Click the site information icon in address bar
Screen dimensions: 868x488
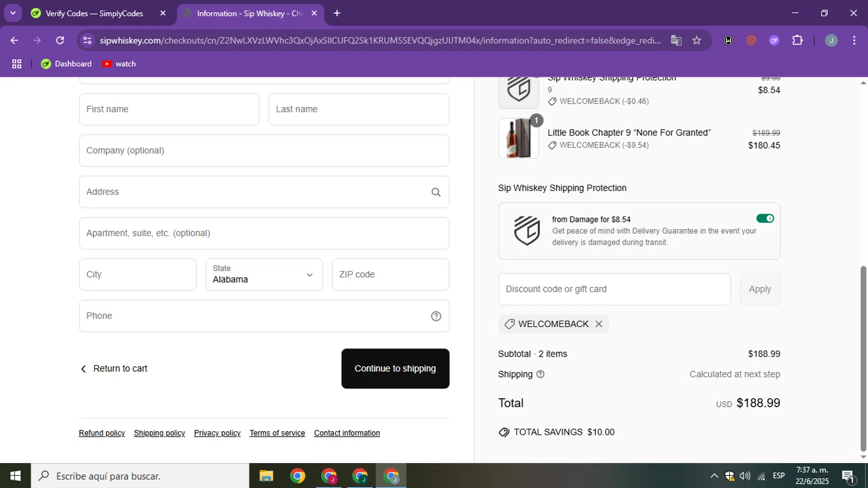point(87,41)
